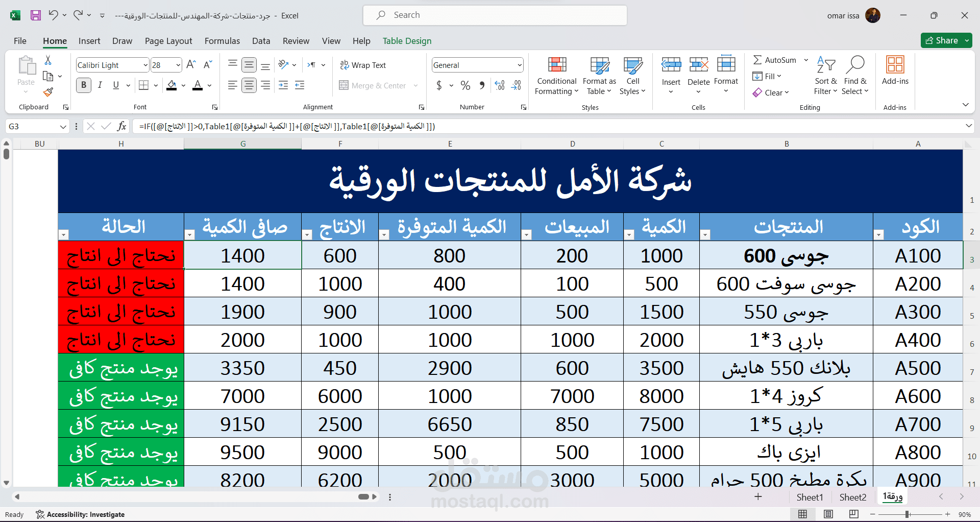Image resolution: width=980 pixels, height=522 pixels.
Task: Click the Add-ins icon
Action: (x=895, y=70)
